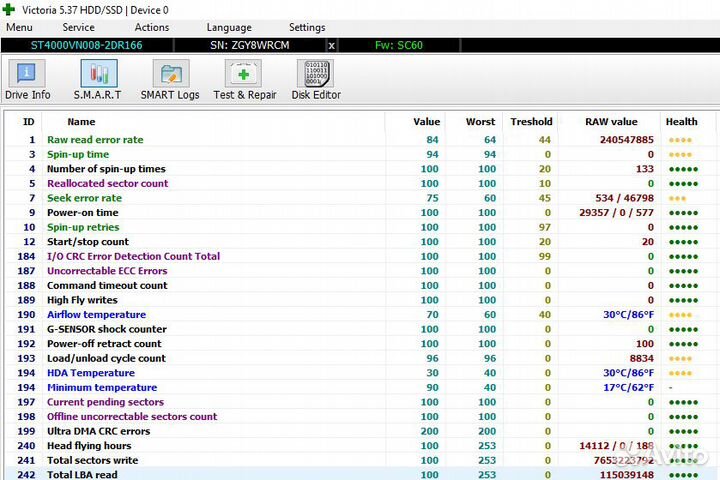Click the green Victoria cross app icon
Viewport: 720px width, 480px height.
[9, 9]
